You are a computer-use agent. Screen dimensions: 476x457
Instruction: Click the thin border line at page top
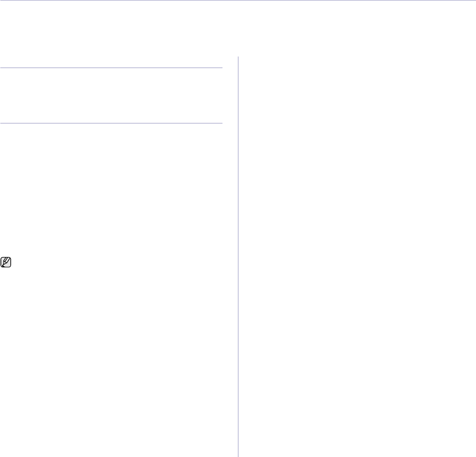(x=238, y=0)
